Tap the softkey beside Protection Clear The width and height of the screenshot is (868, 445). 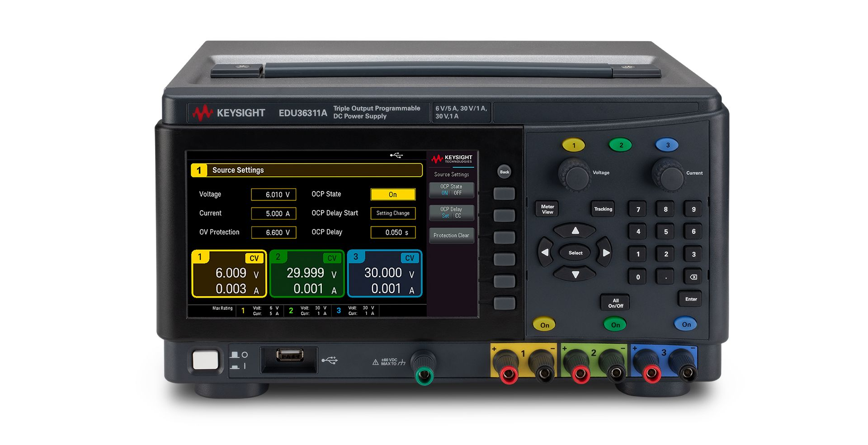(x=504, y=237)
